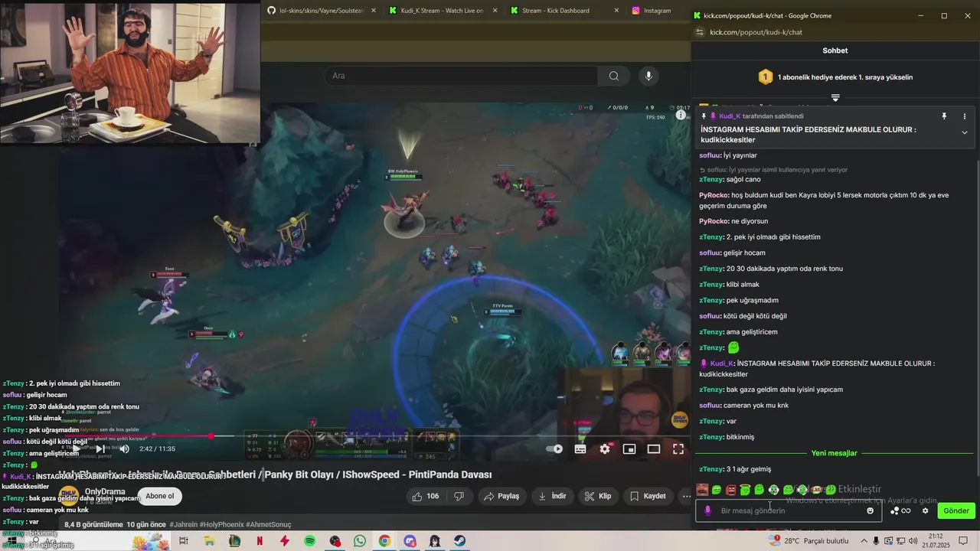
Task: Insert the red angry emote
Action: [730, 490]
